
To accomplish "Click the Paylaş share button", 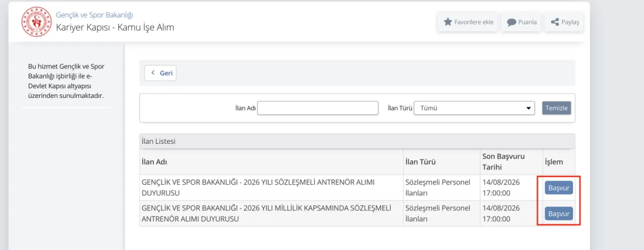I will [x=564, y=22].
